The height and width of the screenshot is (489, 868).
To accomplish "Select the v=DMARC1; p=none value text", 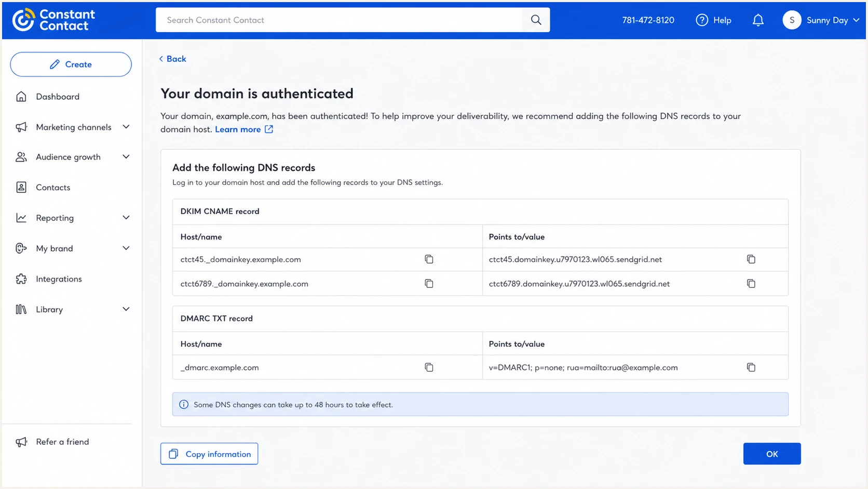I will (583, 367).
